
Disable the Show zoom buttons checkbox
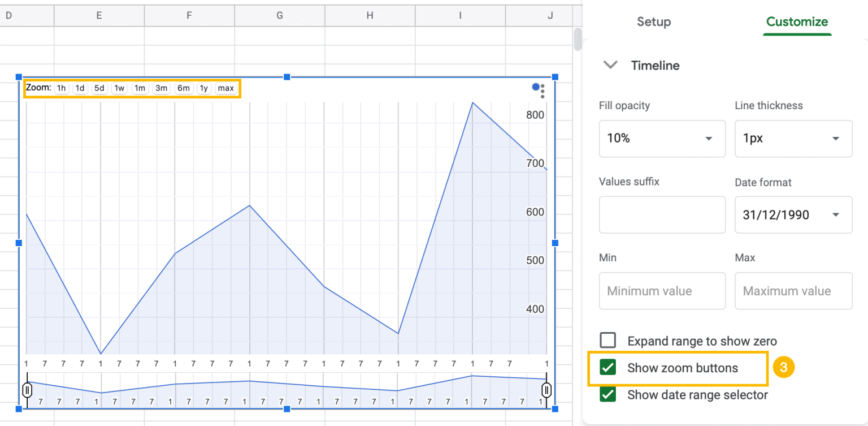(x=607, y=368)
